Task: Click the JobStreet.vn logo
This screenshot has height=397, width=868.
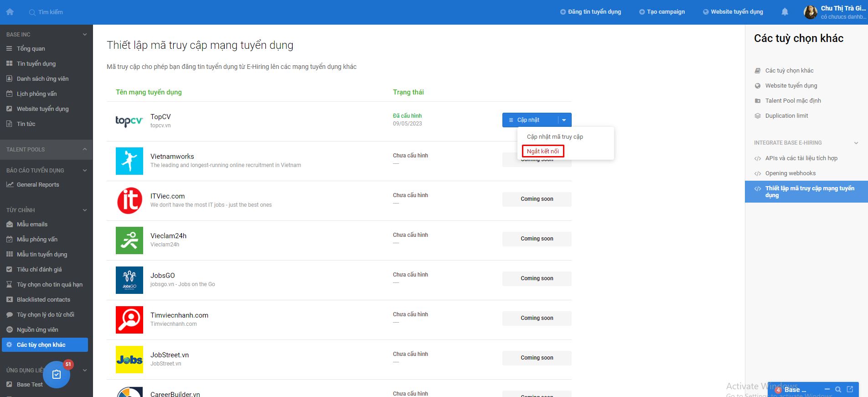Action: 129,360
